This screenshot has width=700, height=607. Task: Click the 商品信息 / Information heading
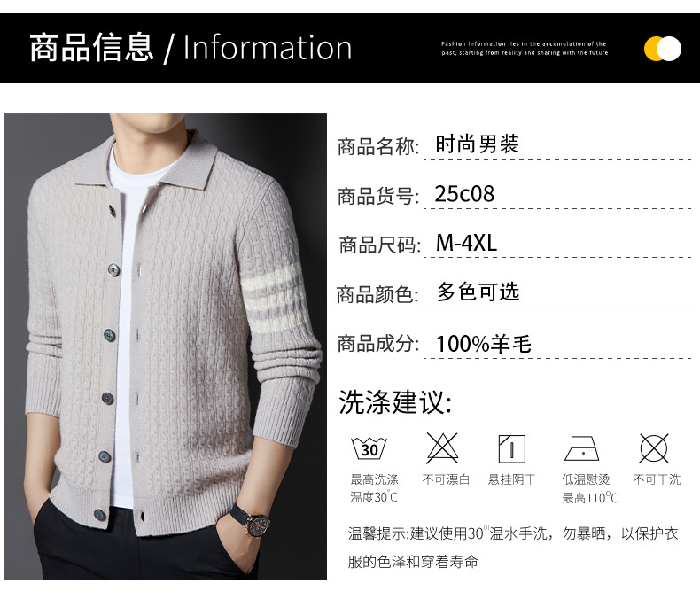tap(191, 48)
